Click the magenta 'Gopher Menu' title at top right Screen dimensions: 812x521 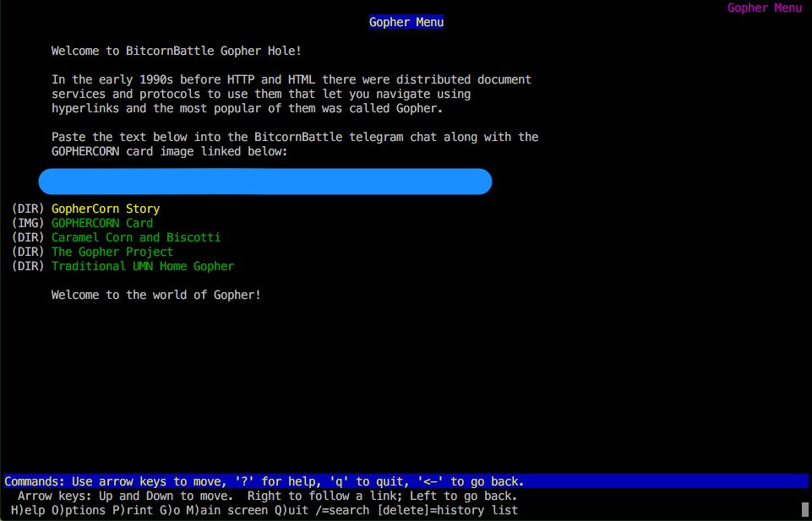click(765, 8)
